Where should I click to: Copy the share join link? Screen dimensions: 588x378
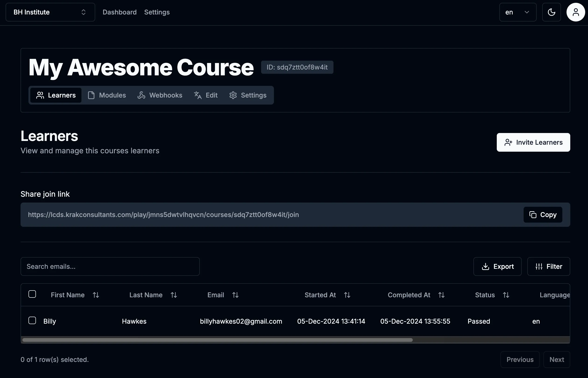click(x=542, y=214)
